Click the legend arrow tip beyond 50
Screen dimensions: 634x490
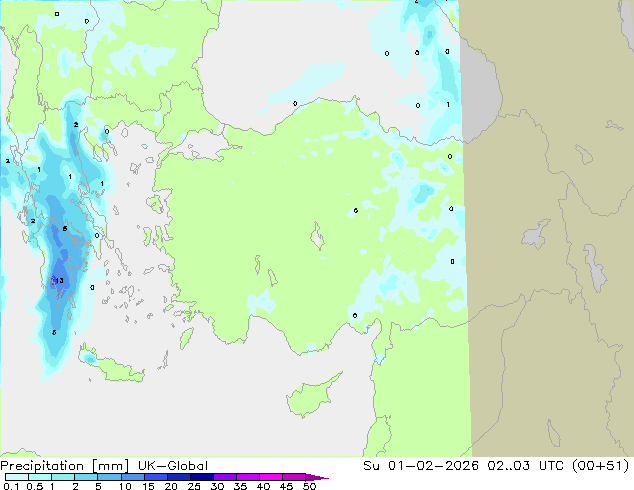click(x=317, y=477)
